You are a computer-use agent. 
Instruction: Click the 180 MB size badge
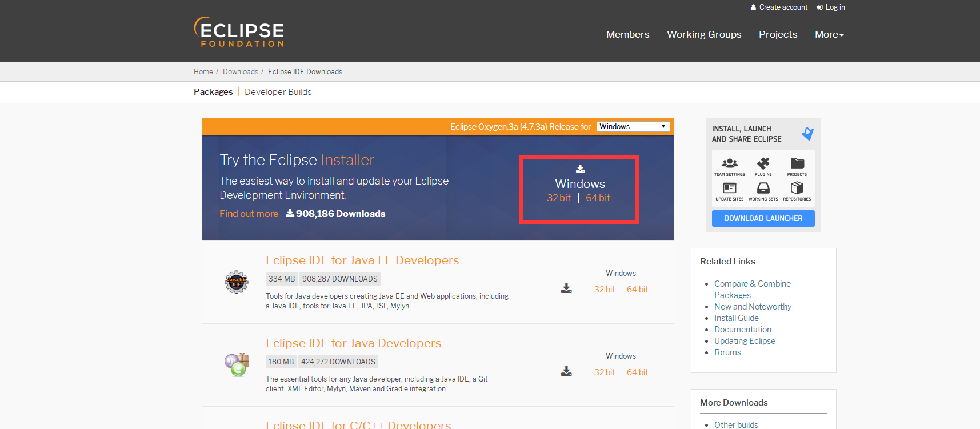(281, 362)
